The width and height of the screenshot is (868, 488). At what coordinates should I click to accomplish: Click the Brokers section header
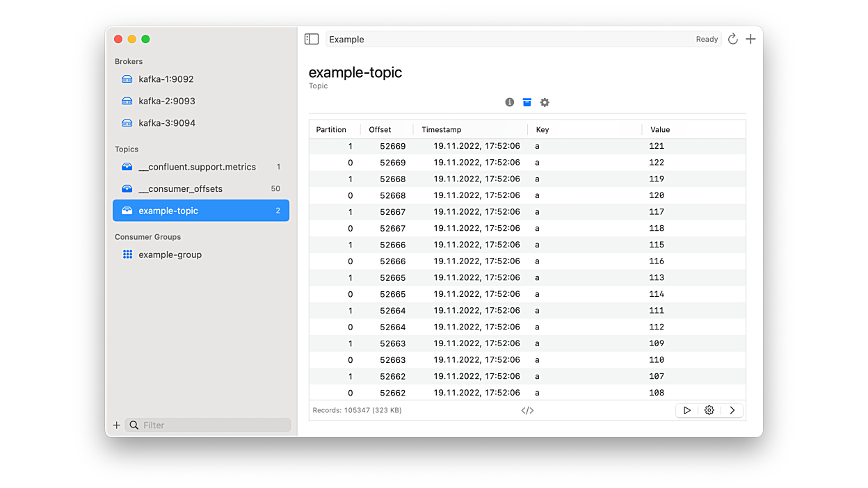point(129,61)
